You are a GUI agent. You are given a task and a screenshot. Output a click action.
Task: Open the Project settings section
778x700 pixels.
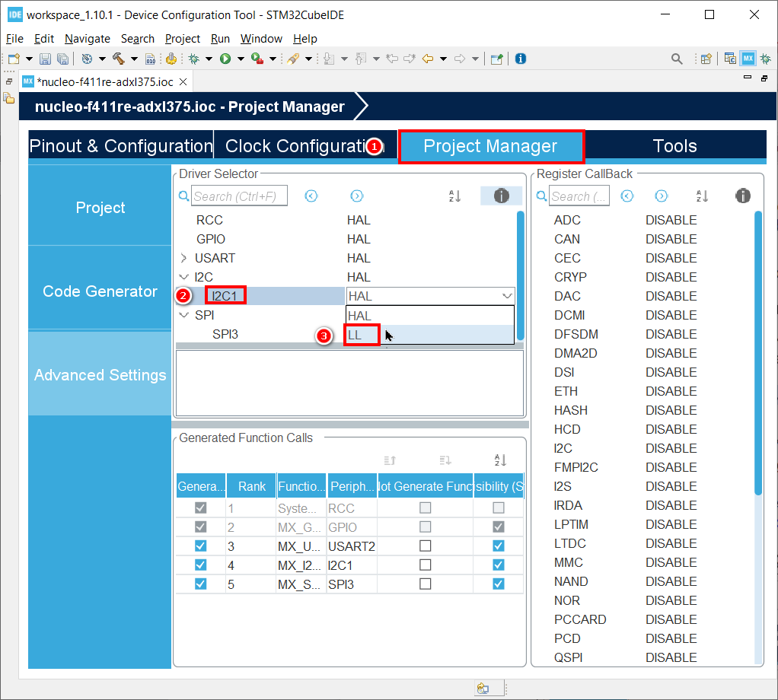(x=100, y=207)
